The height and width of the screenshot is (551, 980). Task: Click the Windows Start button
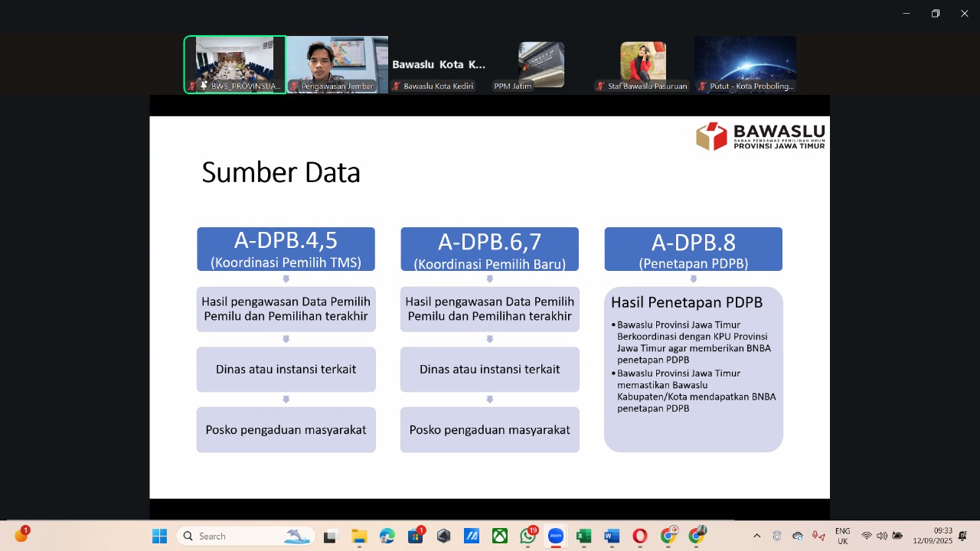click(x=159, y=536)
